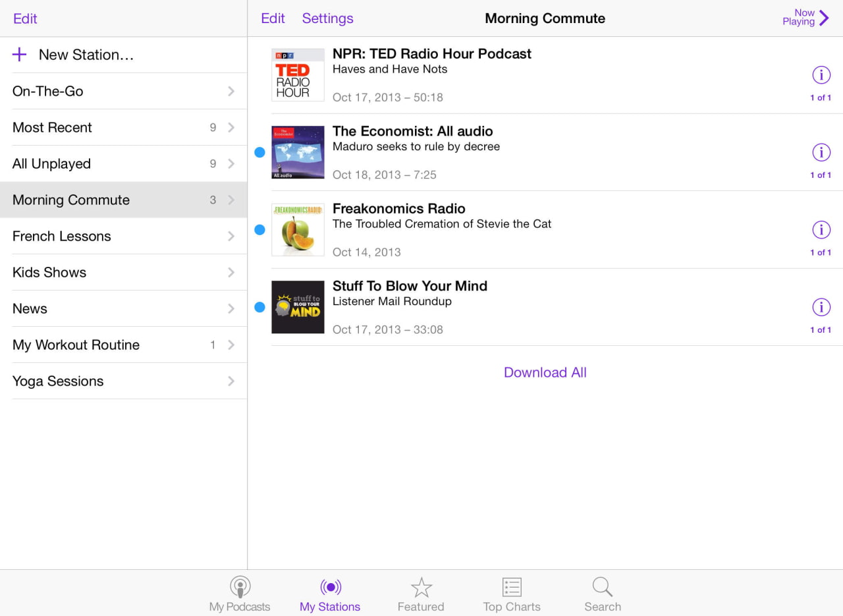Viewport: 843px width, 616px height.
Task: Toggle unplayed dot on Stuff To Blow Your Mind
Action: point(259,307)
